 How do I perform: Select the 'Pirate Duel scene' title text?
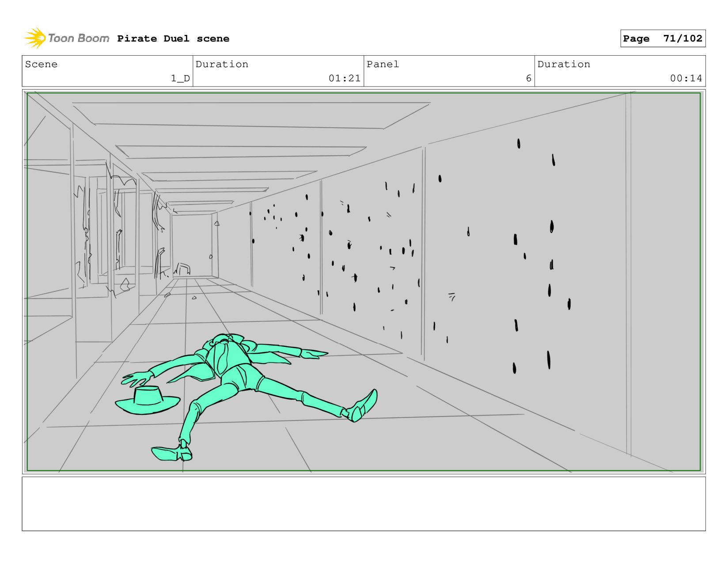(x=173, y=39)
